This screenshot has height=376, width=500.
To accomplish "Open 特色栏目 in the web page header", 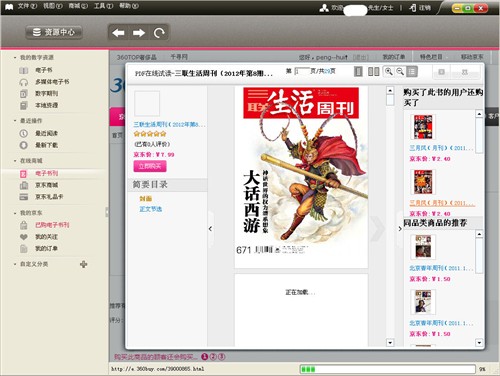I will (x=431, y=57).
